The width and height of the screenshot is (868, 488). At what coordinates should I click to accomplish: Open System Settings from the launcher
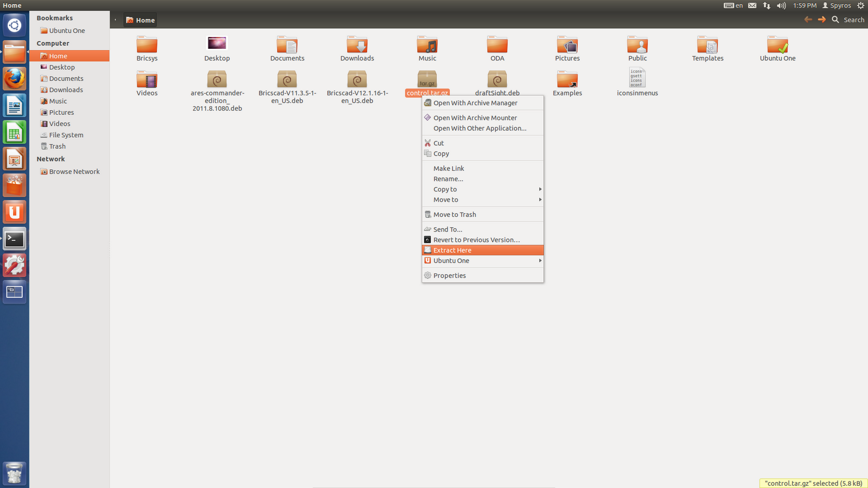(x=15, y=265)
